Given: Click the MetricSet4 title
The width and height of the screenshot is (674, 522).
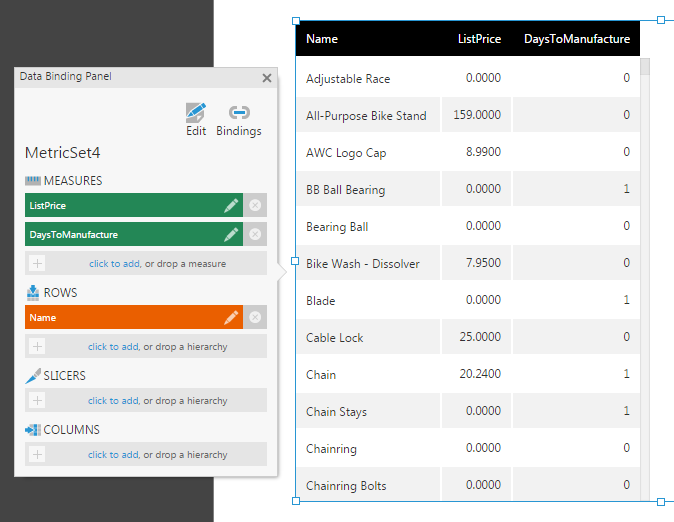Looking at the screenshot, I should pyautogui.click(x=62, y=153).
